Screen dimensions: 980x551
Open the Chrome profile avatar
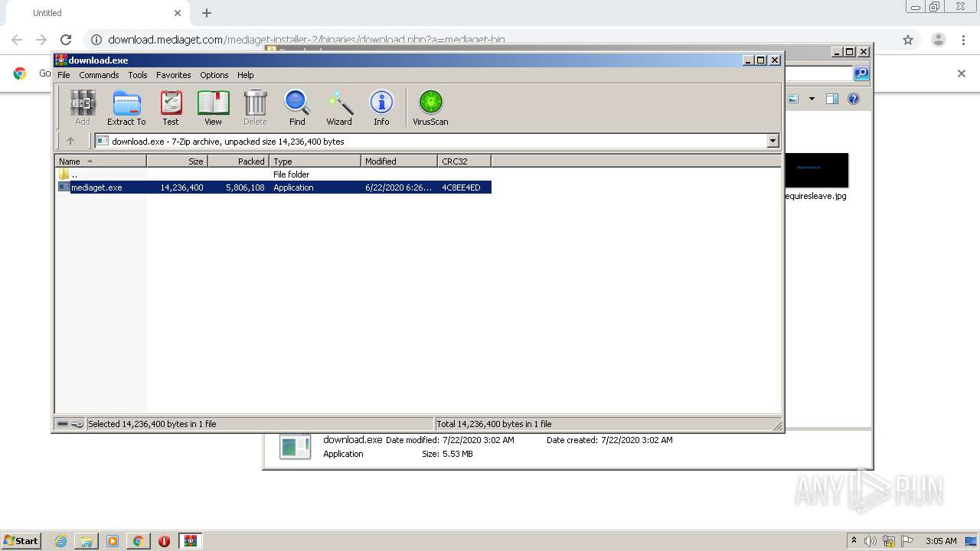pyautogui.click(x=938, y=40)
